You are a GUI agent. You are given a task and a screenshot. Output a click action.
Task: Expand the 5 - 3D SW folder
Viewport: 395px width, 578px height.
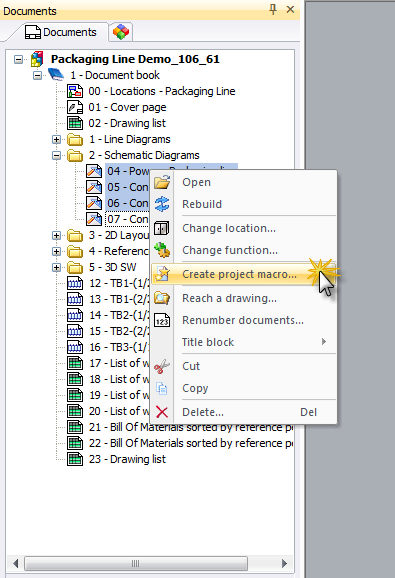(x=56, y=267)
